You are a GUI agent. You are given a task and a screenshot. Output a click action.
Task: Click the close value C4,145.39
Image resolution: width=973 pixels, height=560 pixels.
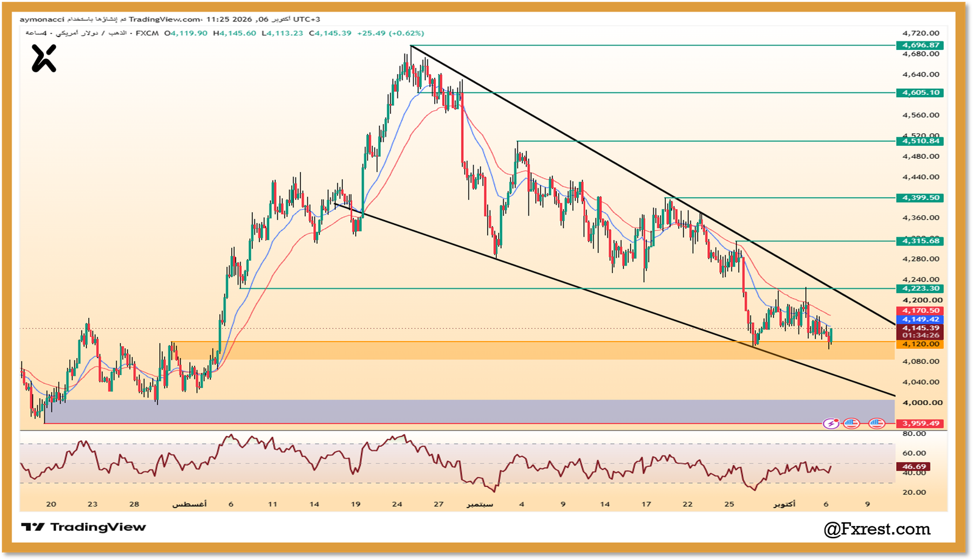[x=330, y=33]
